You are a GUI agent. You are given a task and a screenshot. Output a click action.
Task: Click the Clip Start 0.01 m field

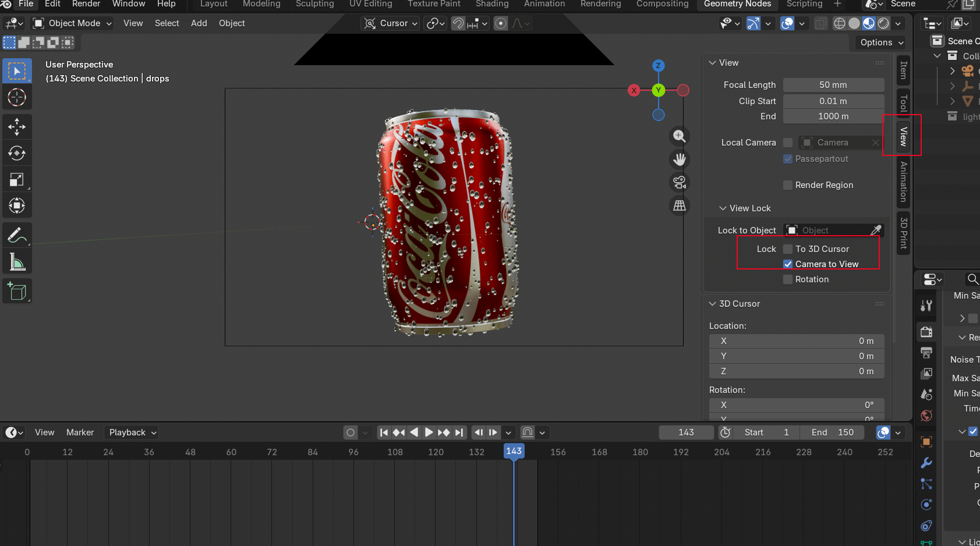tap(833, 101)
